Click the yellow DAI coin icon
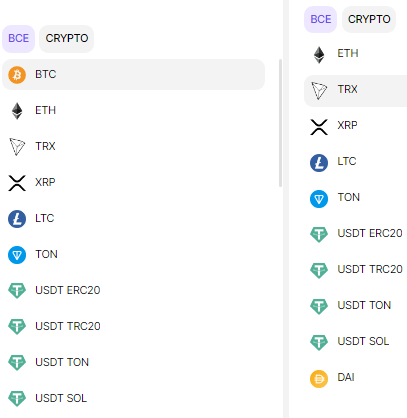Screen dimensions: 407x418 pos(319,379)
